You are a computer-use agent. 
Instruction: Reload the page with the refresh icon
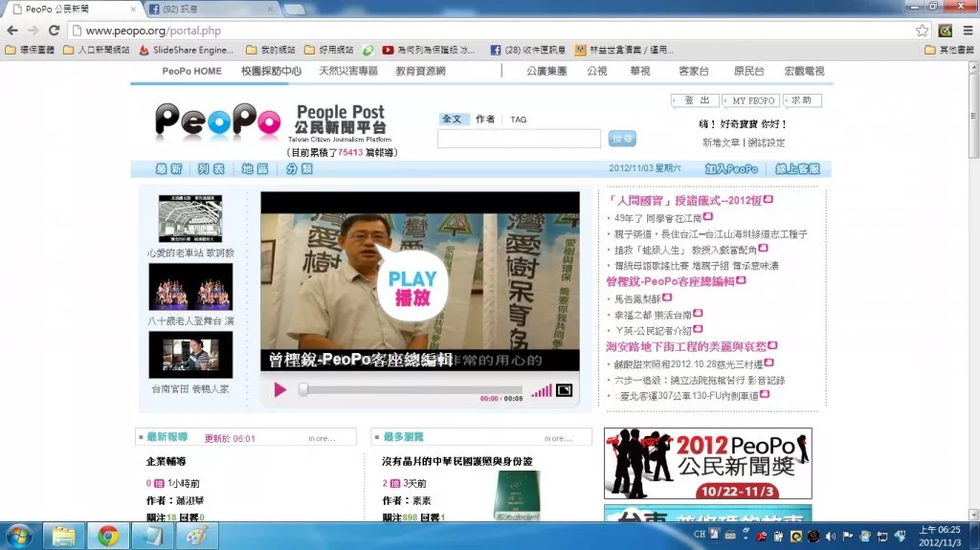[x=55, y=30]
